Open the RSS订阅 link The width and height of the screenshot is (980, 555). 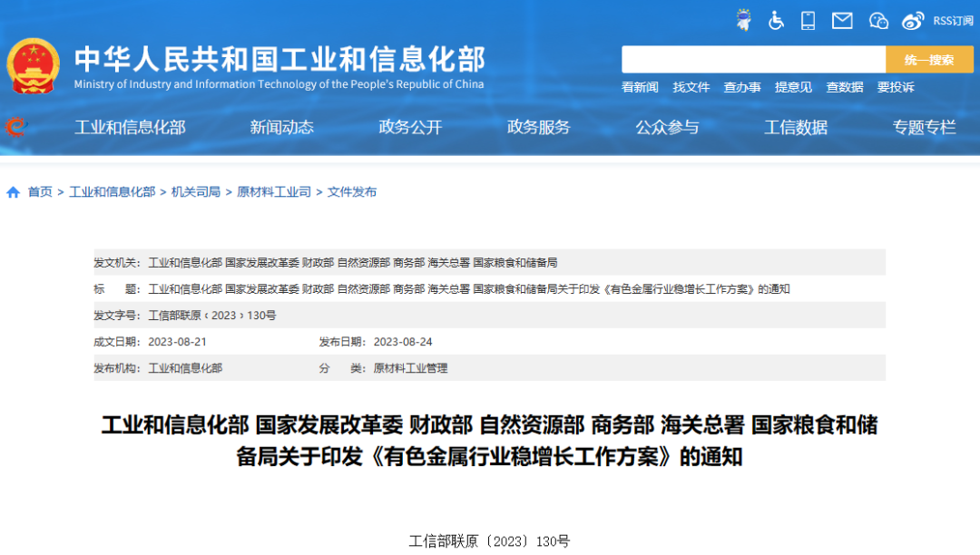pyautogui.click(x=953, y=21)
